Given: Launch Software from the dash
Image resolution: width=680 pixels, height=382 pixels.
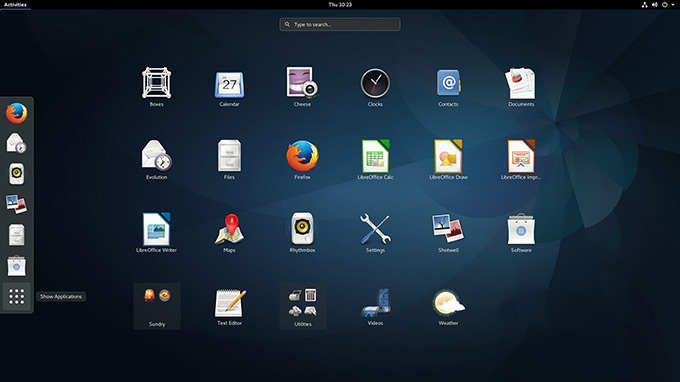Looking at the screenshot, I should click(x=16, y=265).
